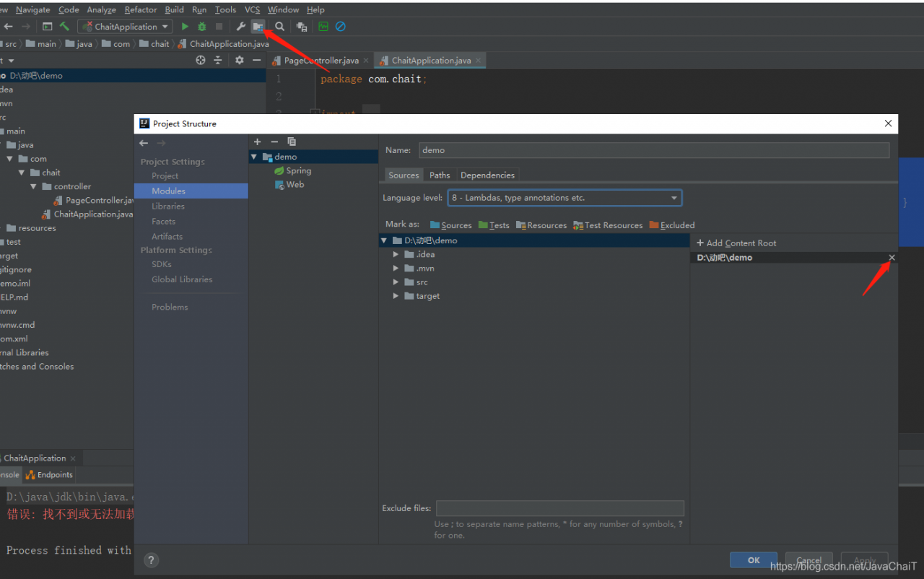Expand the .mvn folder in the dialog

coord(396,269)
